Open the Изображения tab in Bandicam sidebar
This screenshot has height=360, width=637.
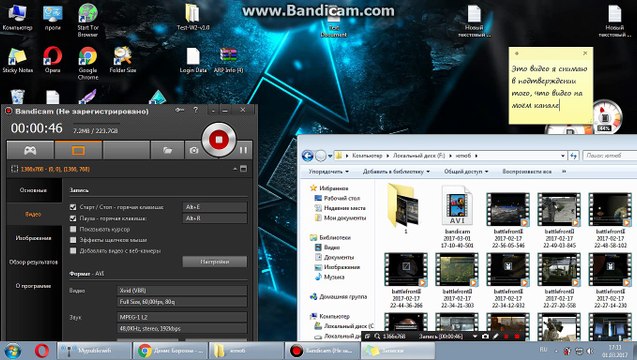(34, 238)
